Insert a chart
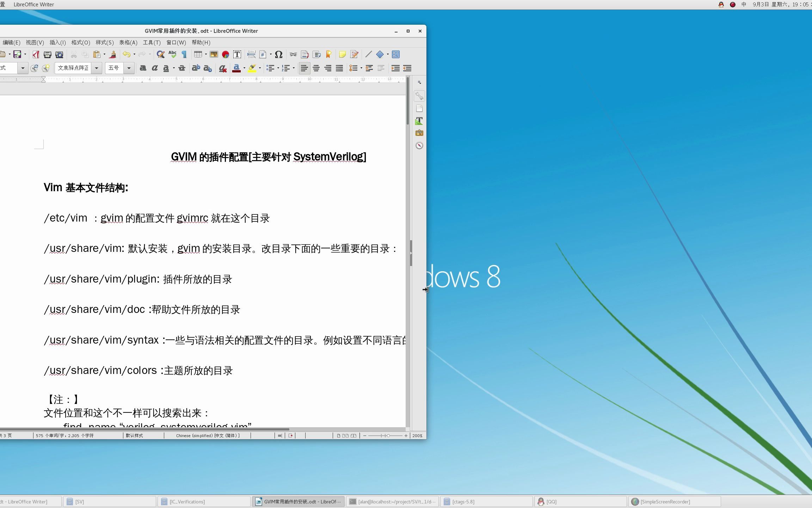Screen dimensions: 812x508 (x=226, y=54)
